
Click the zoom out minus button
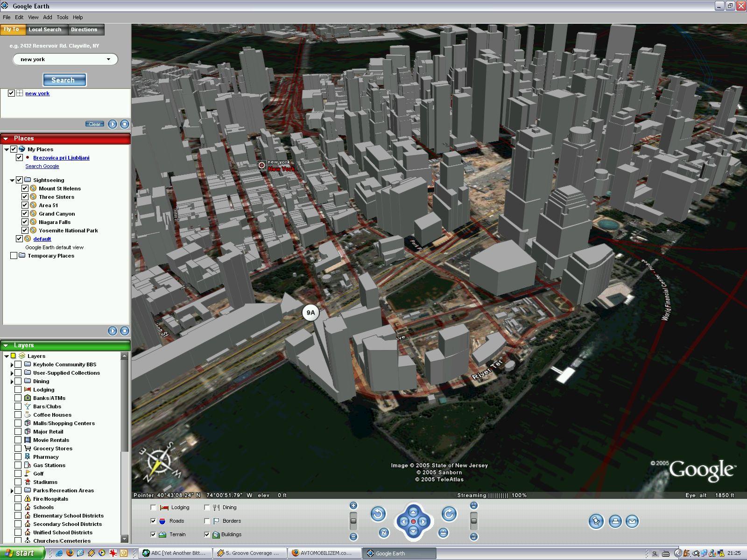pyautogui.click(x=353, y=537)
